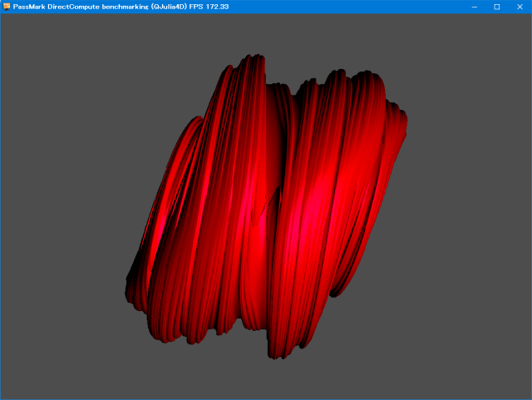Image resolution: width=532 pixels, height=400 pixels.
Task: Select the (QJulia4D) label in title bar
Action: click(163, 7)
